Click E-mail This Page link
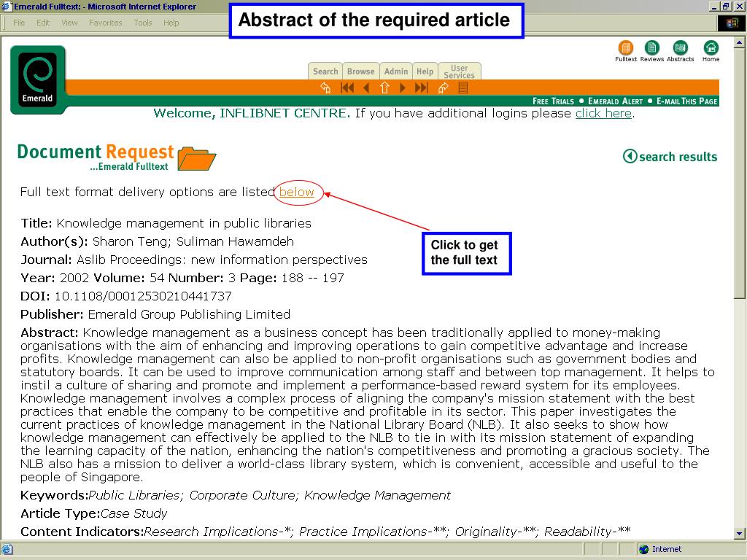 (687, 101)
